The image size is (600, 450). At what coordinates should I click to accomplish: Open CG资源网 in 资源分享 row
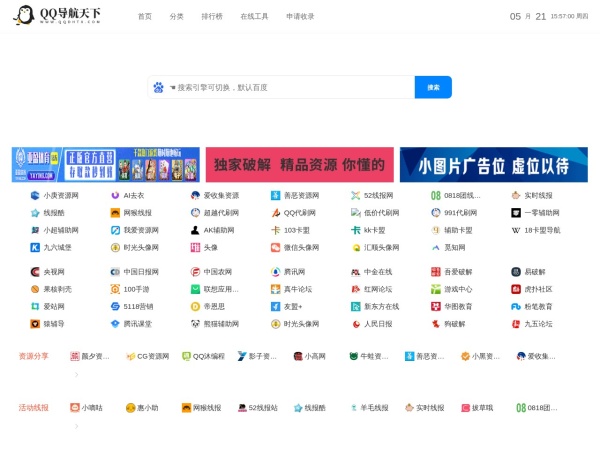click(x=148, y=356)
